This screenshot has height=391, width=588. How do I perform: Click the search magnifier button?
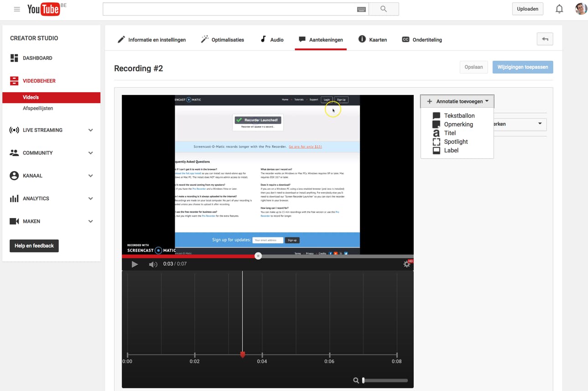(384, 9)
